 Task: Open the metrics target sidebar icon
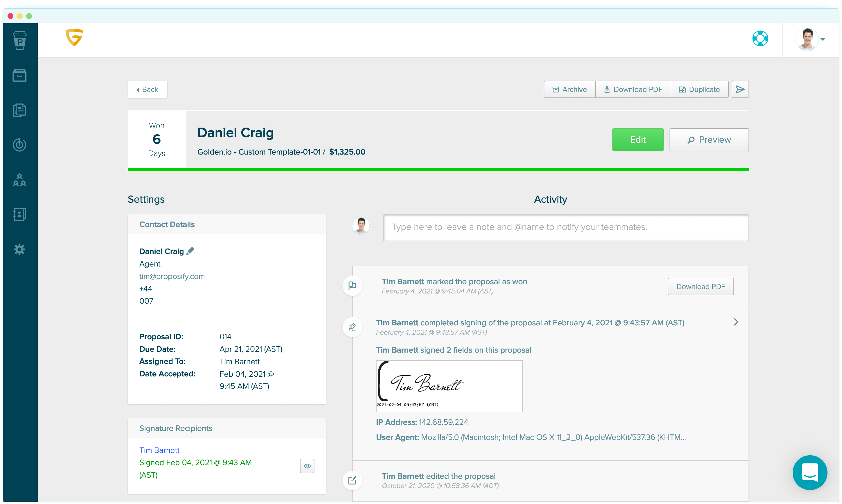pyautogui.click(x=20, y=145)
